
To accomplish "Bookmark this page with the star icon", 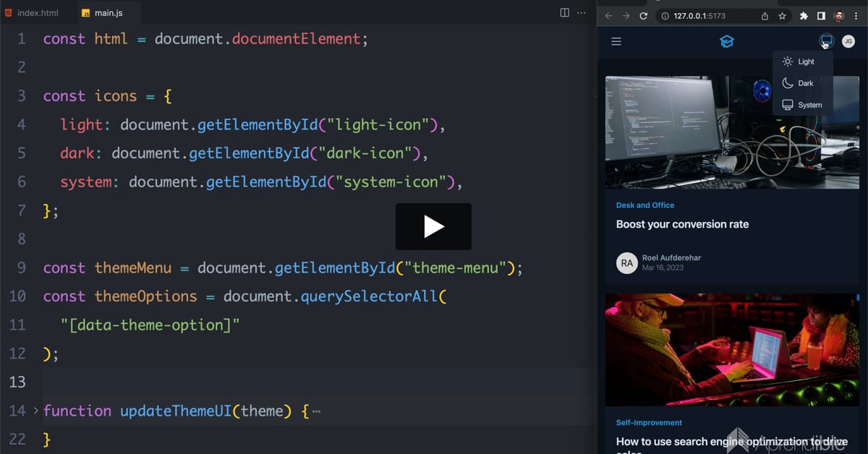I will point(782,16).
